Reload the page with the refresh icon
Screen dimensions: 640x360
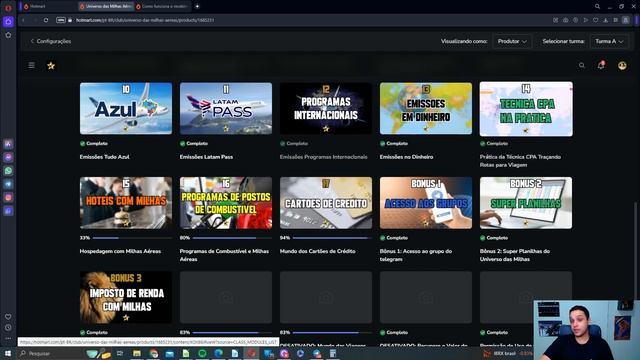[46, 20]
